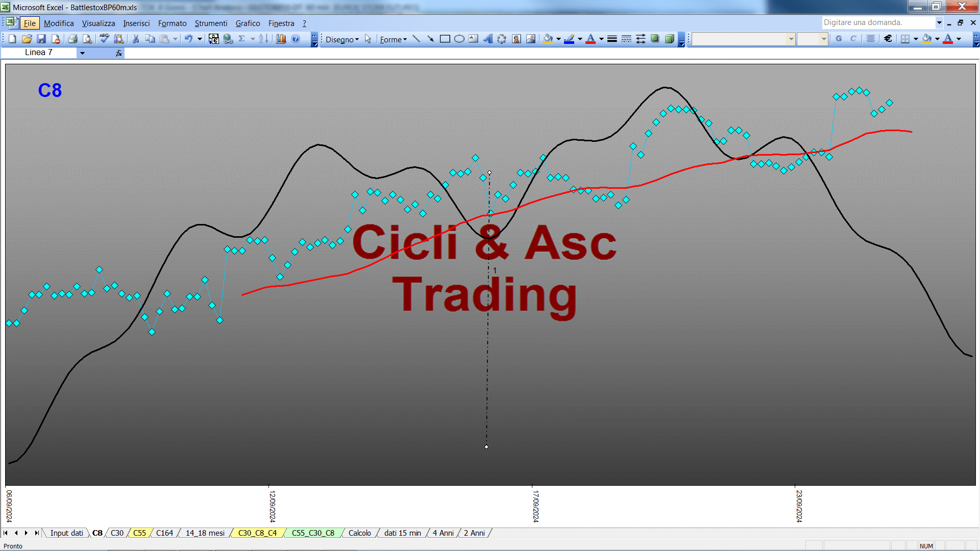The height and width of the screenshot is (551, 980).
Task: Open the Borders dropdown arrow
Action: point(916,39)
